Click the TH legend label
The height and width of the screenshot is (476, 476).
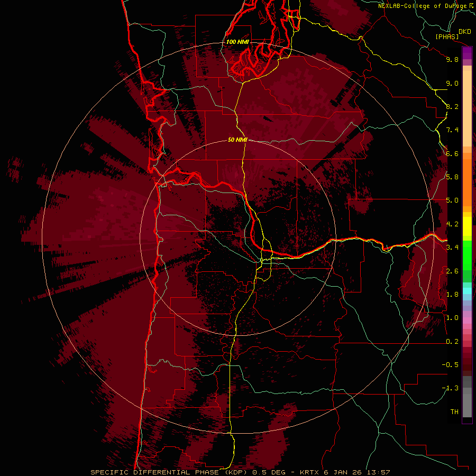coord(454,412)
